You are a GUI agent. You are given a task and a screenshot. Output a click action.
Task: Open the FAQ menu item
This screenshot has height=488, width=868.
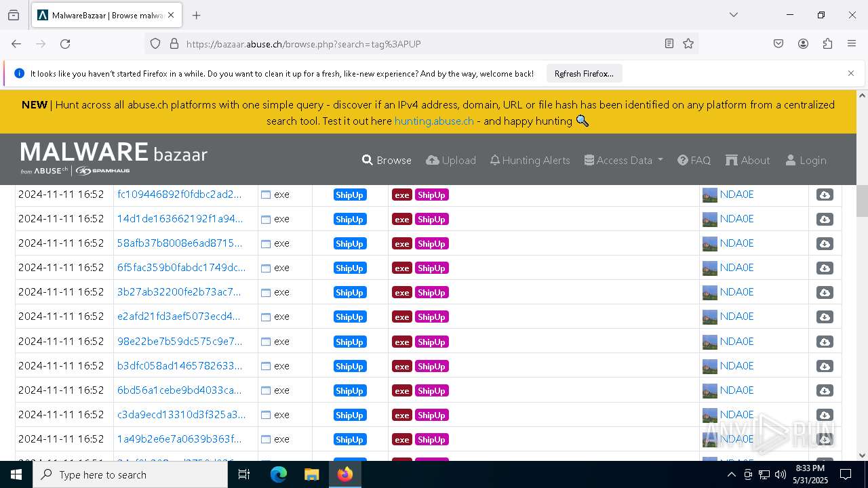694,160
